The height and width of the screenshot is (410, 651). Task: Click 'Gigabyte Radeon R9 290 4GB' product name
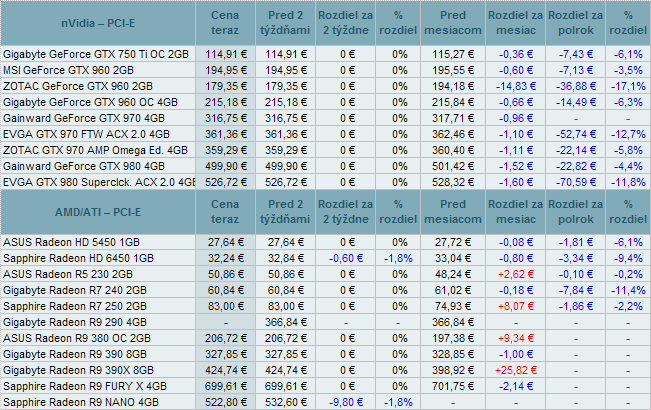[75, 322]
